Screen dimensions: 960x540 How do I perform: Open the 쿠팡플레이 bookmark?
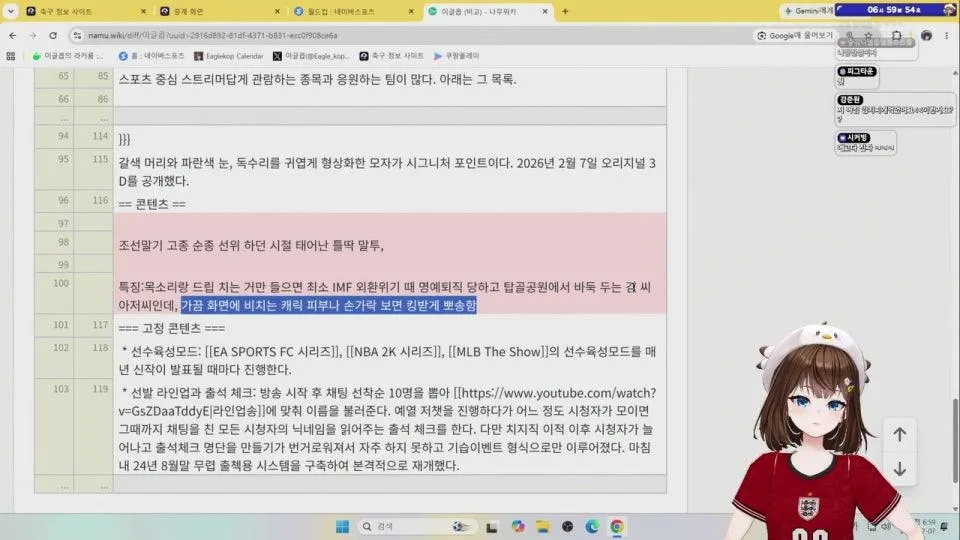(456, 56)
